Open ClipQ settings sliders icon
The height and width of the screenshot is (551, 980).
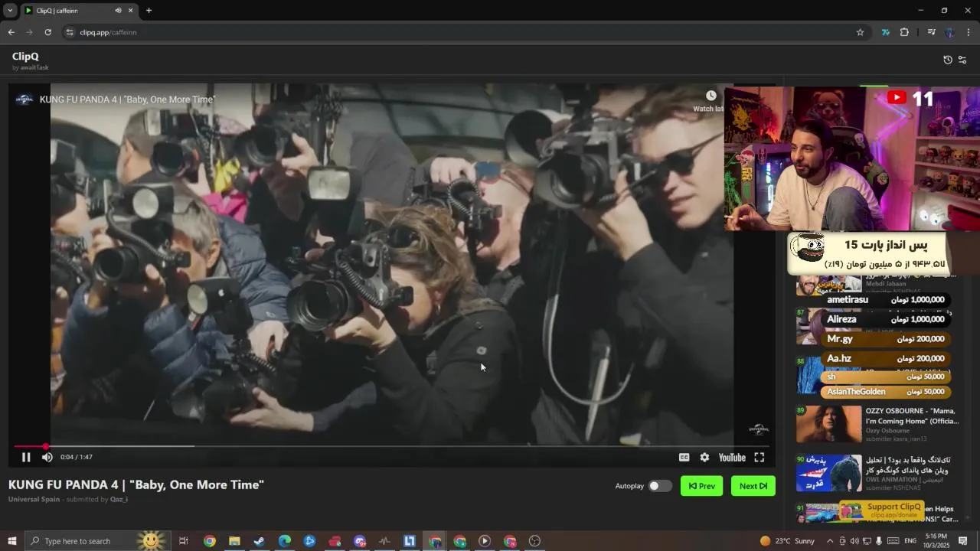[x=962, y=60]
